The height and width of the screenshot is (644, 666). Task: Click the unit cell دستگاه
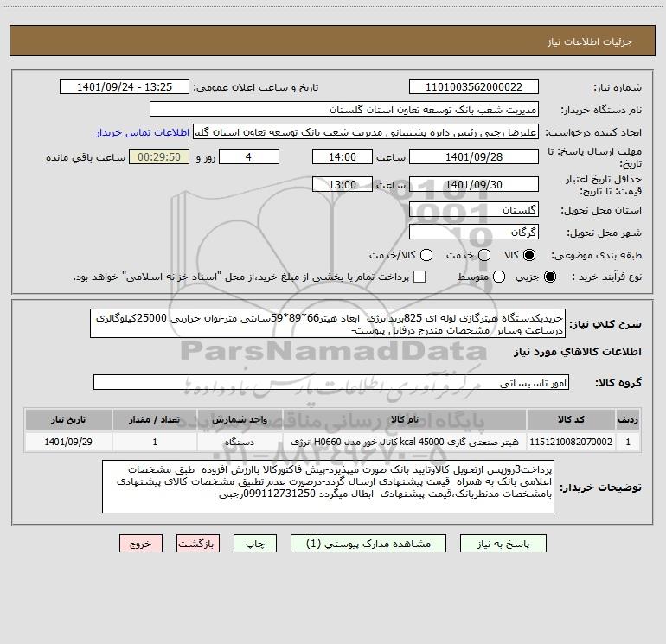point(240,442)
